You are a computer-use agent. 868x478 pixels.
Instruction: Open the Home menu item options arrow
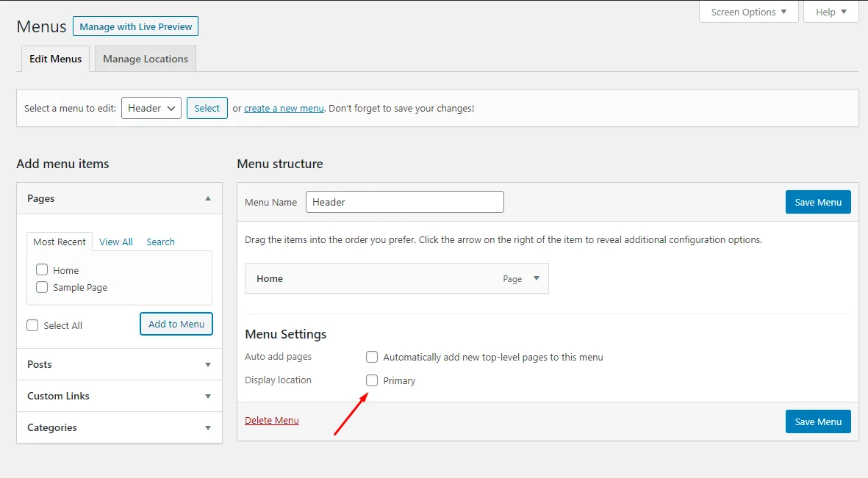pyautogui.click(x=536, y=278)
